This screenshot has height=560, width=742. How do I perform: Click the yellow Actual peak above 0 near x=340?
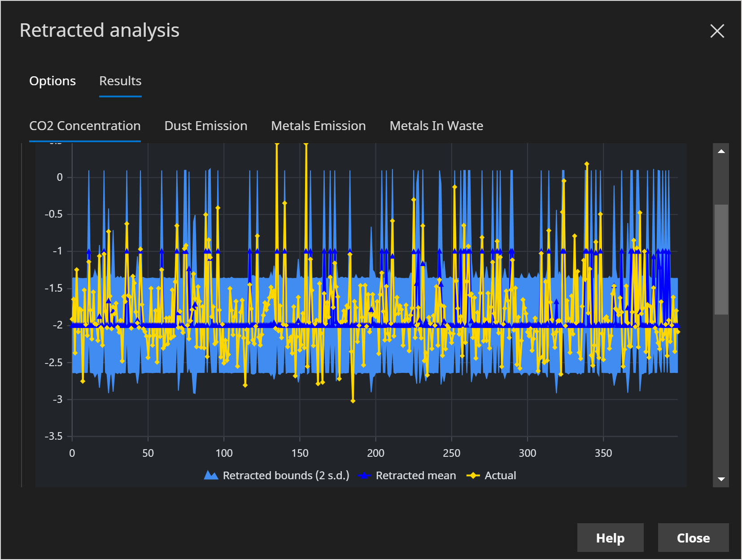586,164
